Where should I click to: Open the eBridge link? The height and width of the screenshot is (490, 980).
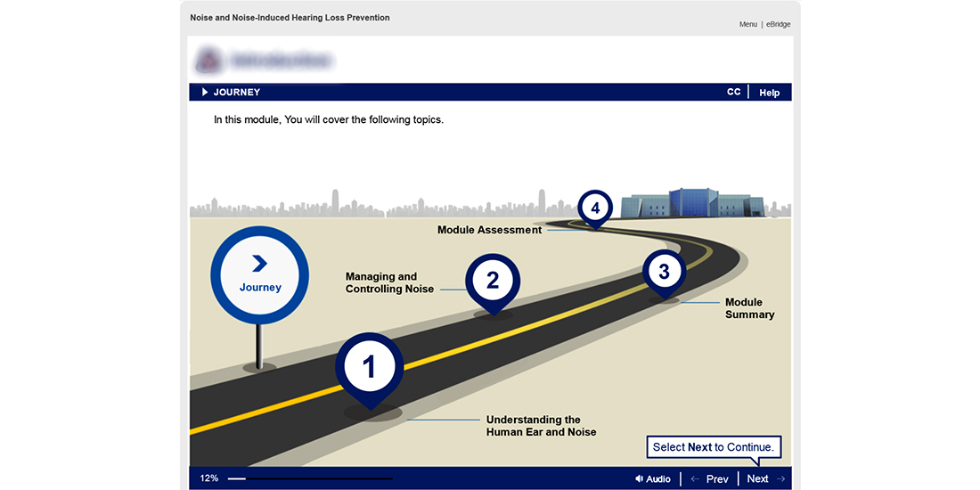click(x=778, y=24)
